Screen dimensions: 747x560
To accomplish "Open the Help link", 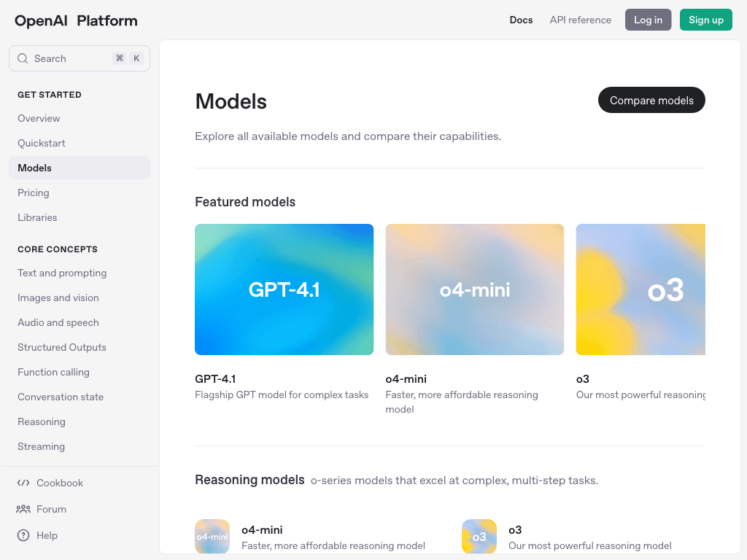I will click(x=47, y=535).
